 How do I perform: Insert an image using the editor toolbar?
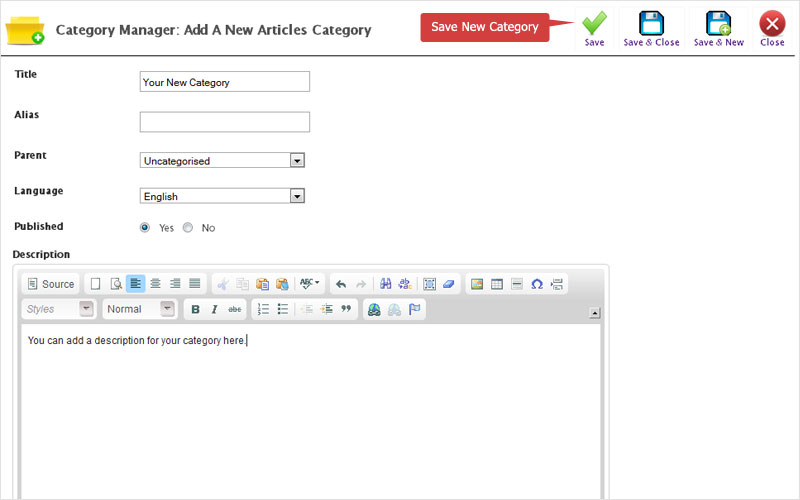point(477,284)
